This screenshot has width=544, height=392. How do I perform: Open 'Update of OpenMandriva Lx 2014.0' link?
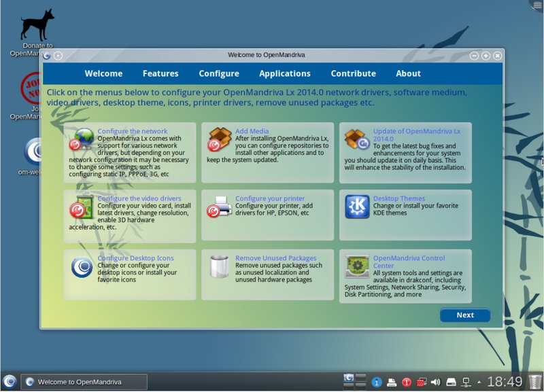point(417,135)
